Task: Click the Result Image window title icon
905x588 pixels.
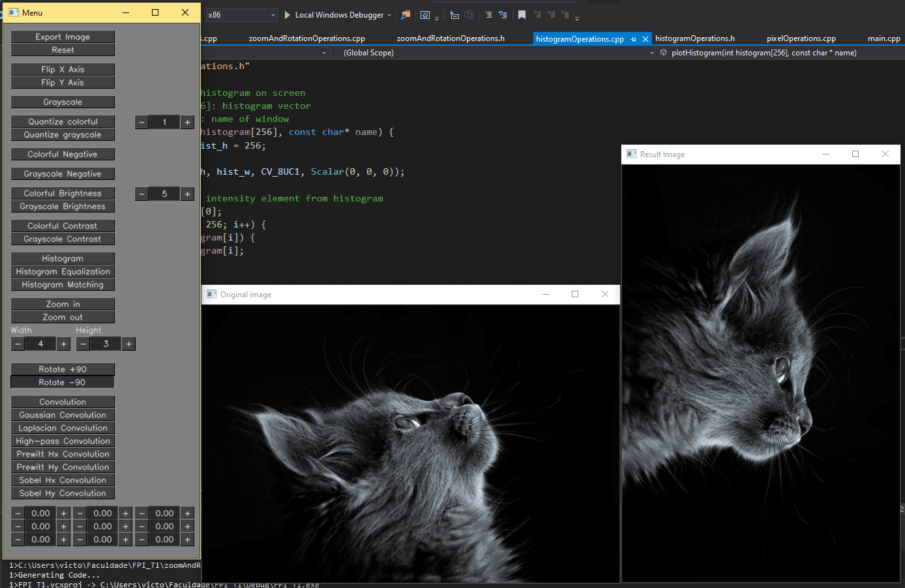Action: coord(631,154)
